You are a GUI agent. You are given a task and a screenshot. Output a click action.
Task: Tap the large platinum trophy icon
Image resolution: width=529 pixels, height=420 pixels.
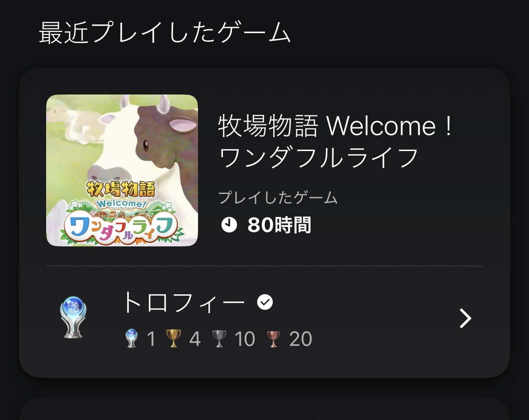[x=73, y=317]
